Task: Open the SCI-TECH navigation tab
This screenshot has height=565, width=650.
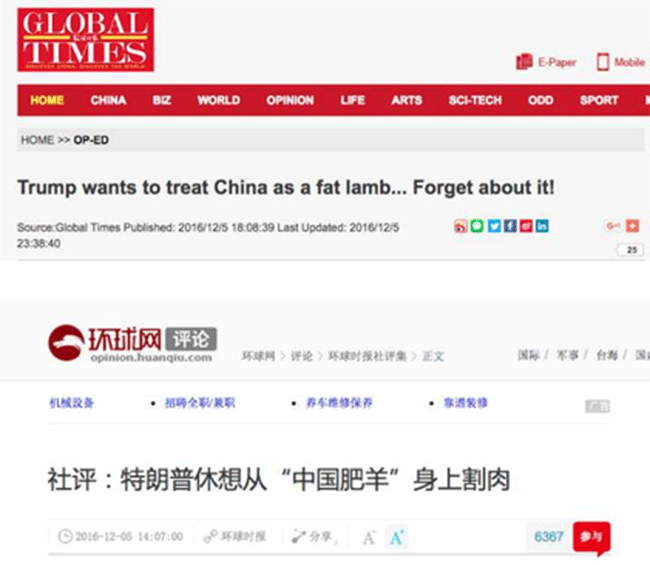Action: 475,100
